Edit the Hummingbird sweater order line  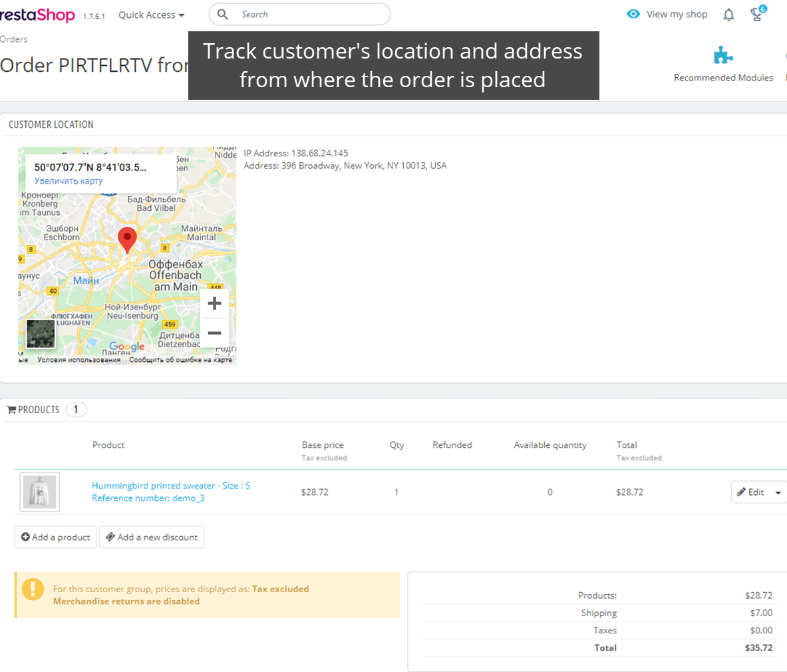click(x=750, y=492)
